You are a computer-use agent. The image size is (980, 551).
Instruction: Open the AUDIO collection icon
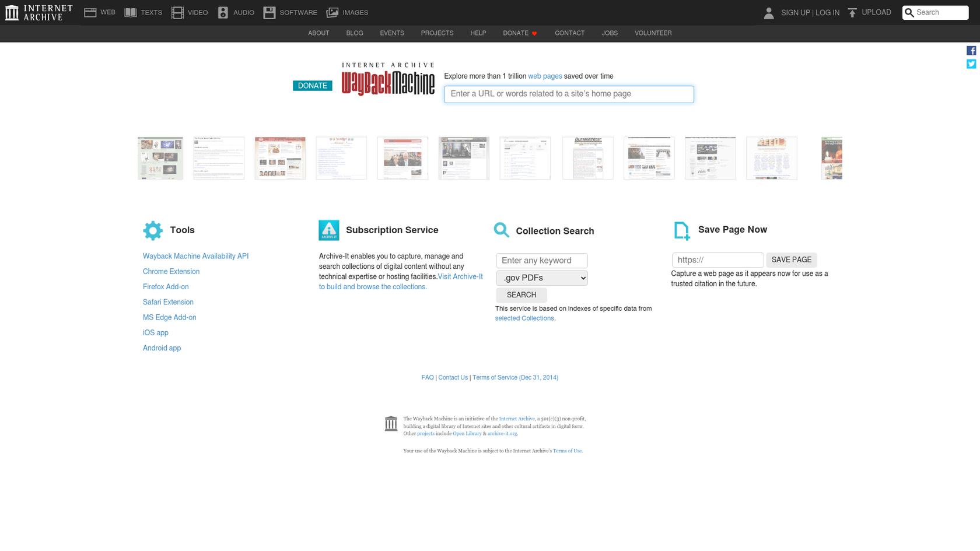tap(222, 12)
